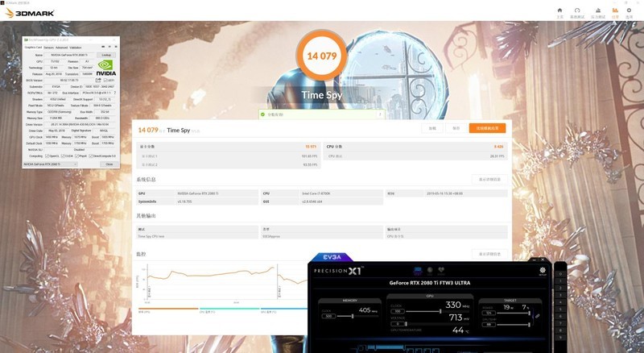Open the Stress Tests nav icon in 3DMark
The width and height of the screenshot is (644, 353).
click(598, 12)
